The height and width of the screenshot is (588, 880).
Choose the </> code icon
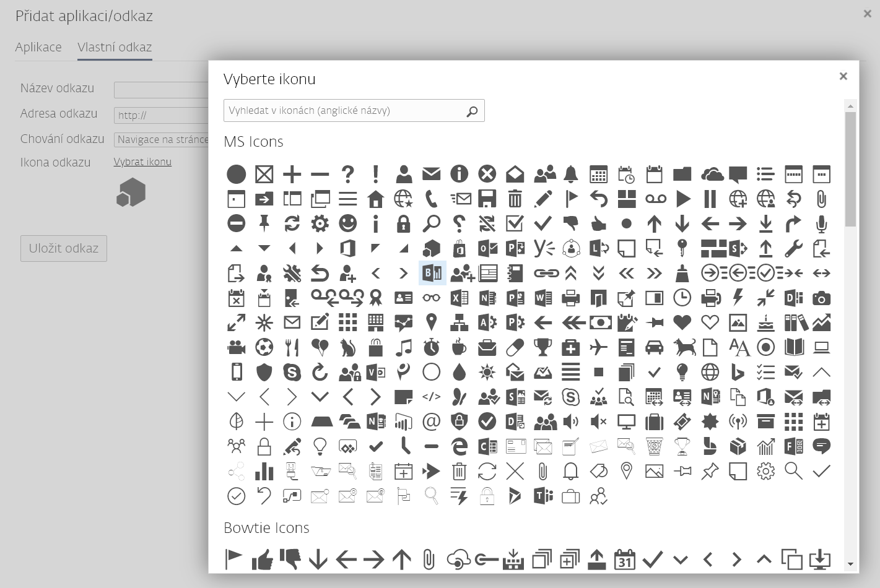pyautogui.click(x=431, y=397)
